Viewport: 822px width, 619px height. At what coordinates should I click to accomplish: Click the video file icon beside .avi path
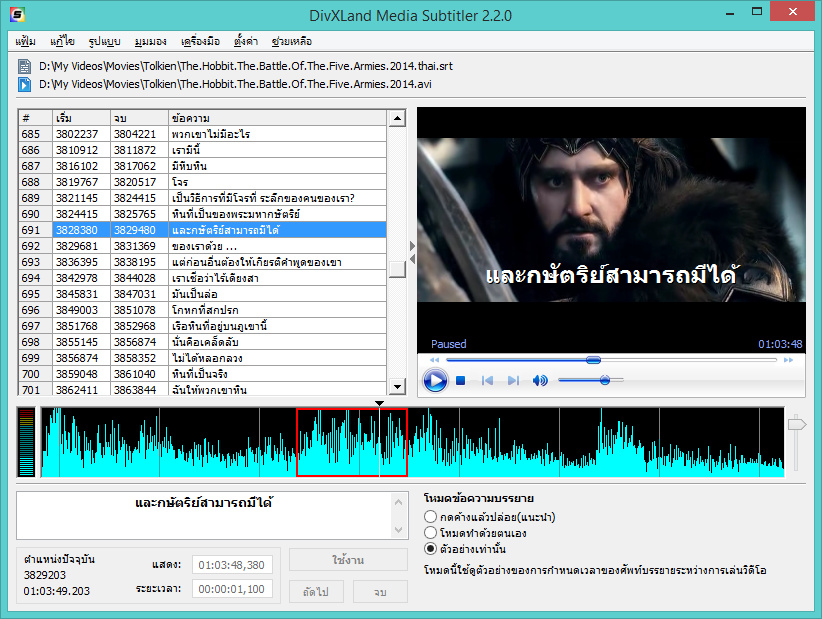(24, 84)
